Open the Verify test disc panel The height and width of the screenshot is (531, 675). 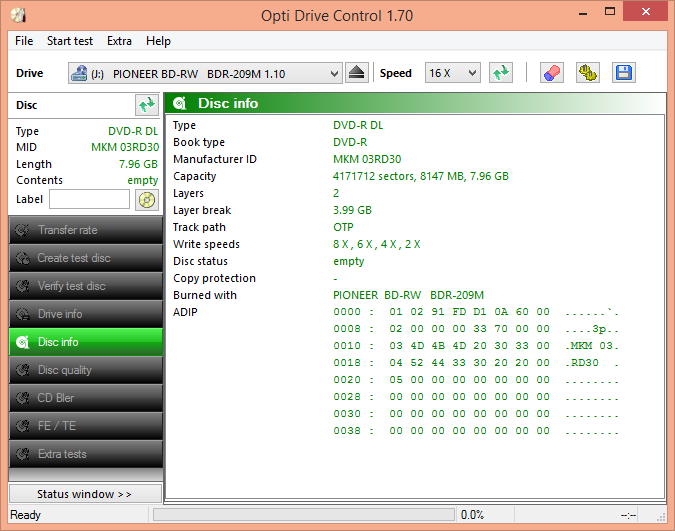click(86, 286)
